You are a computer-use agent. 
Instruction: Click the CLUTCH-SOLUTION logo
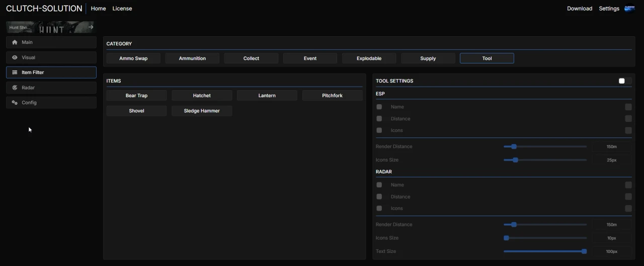(x=44, y=9)
